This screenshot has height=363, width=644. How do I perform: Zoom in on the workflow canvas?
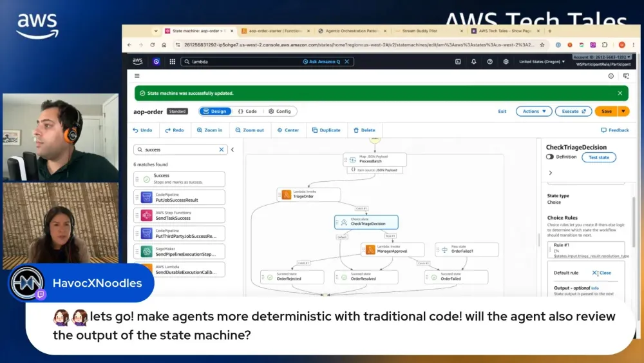209,130
